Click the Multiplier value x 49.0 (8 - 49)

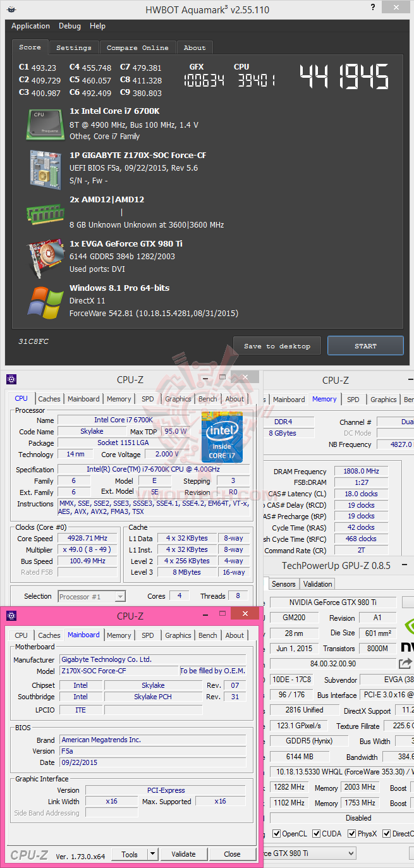88,550
